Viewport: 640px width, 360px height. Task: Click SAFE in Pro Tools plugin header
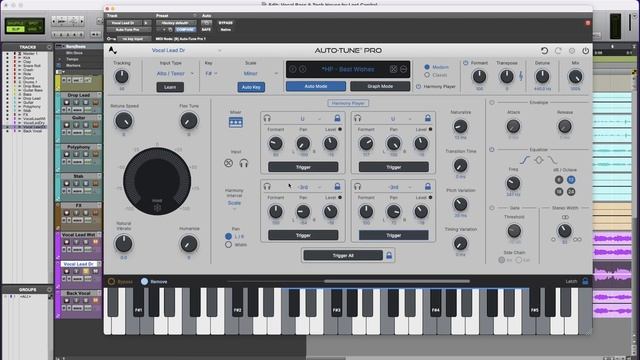coord(206,30)
